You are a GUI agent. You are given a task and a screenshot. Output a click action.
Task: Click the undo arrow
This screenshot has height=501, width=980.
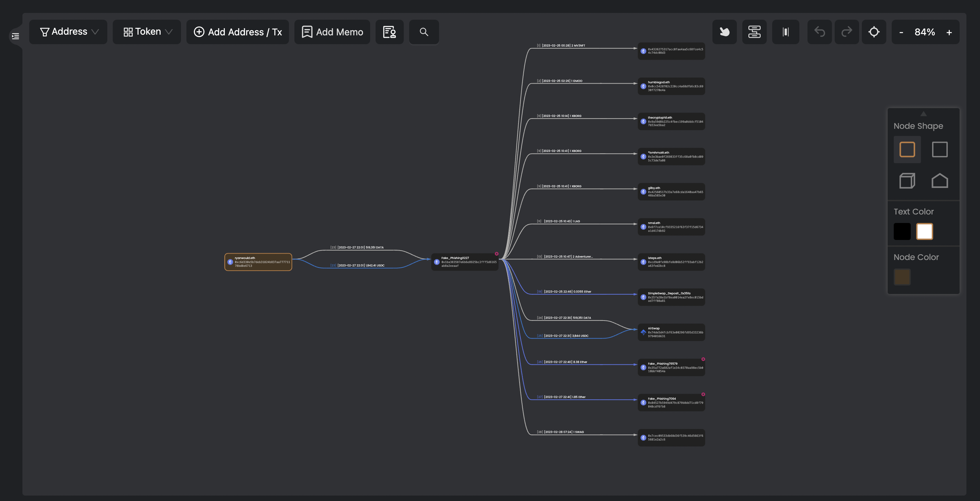pyautogui.click(x=819, y=32)
